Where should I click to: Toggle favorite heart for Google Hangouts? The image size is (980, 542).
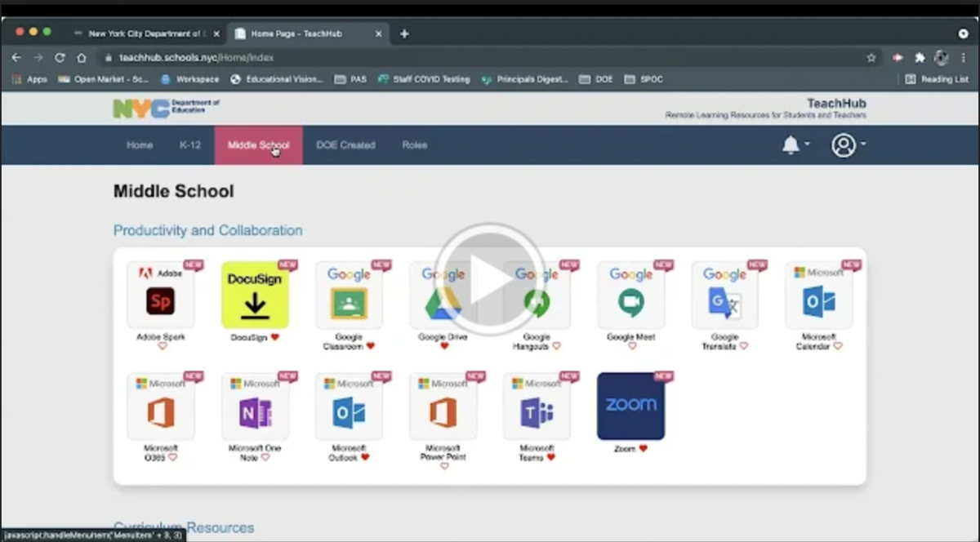(x=557, y=346)
